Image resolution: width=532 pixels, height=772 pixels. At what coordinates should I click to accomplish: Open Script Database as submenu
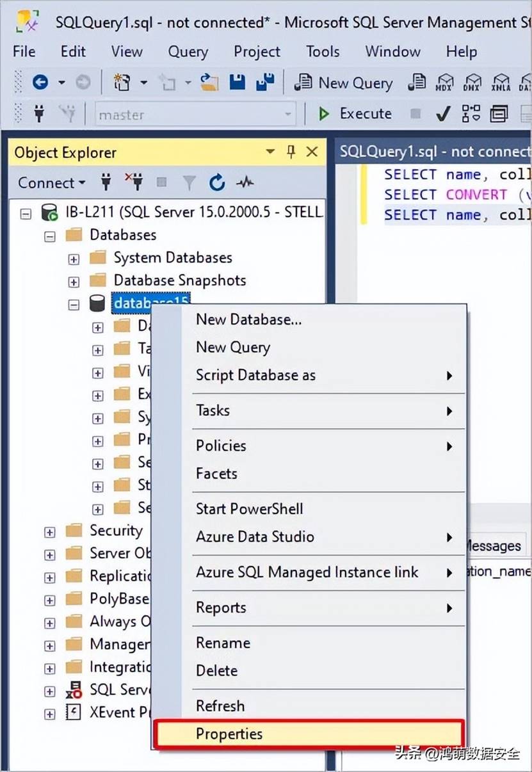click(309, 375)
